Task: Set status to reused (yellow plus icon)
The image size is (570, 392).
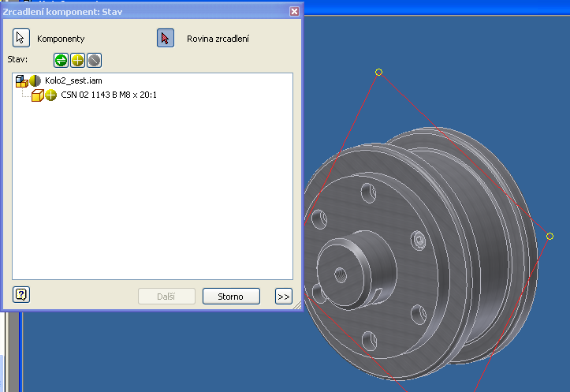Action: pyautogui.click(x=77, y=60)
